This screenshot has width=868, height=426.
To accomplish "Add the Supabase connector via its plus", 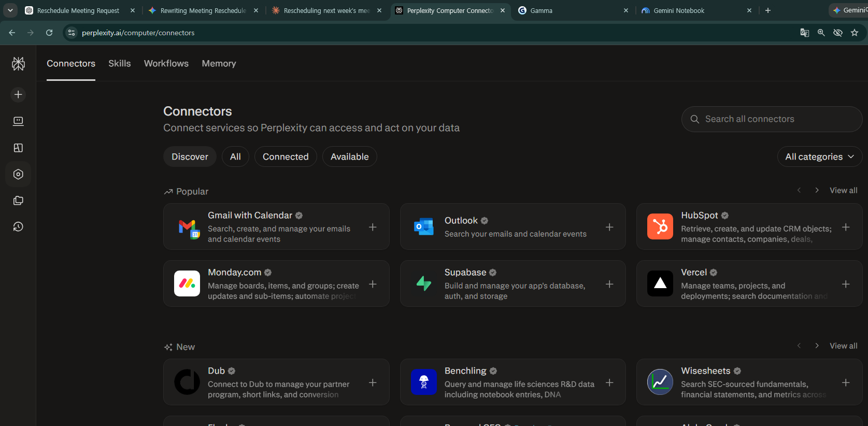I will click(x=609, y=284).
